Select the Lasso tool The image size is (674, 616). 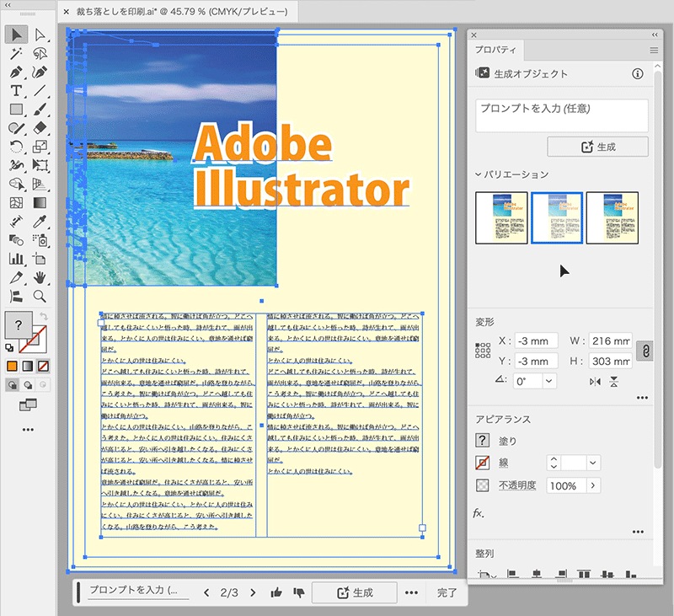40,53
